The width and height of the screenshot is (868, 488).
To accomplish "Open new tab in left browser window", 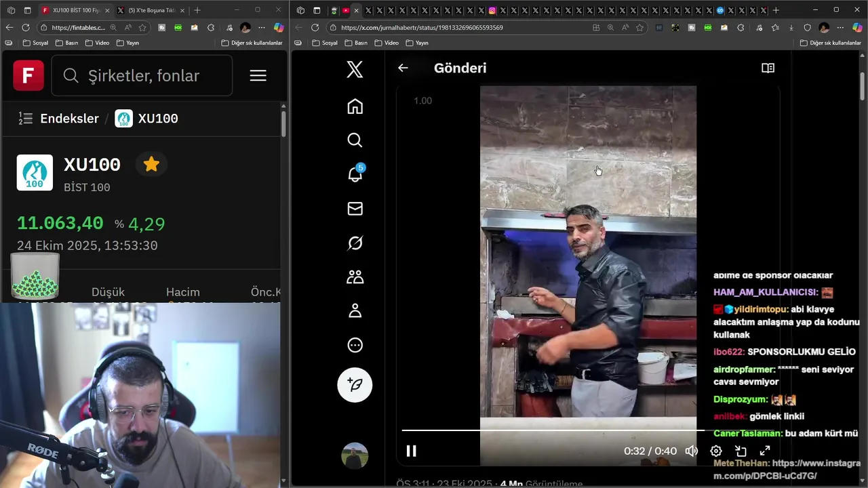I will pyautogui.click(x=197, y=10).
